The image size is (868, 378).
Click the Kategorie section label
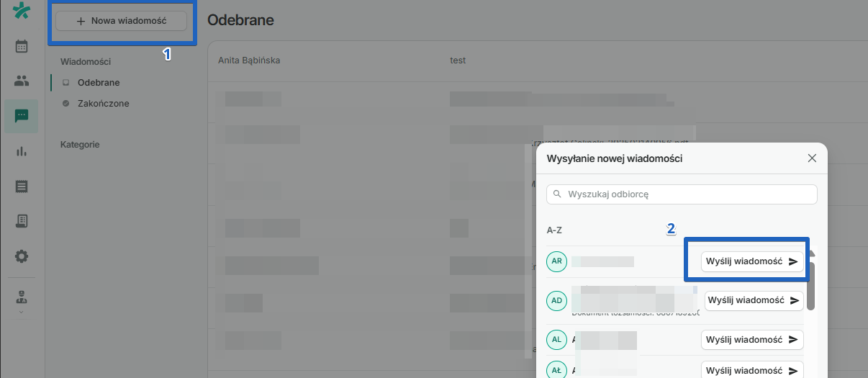tap(80, 145)
